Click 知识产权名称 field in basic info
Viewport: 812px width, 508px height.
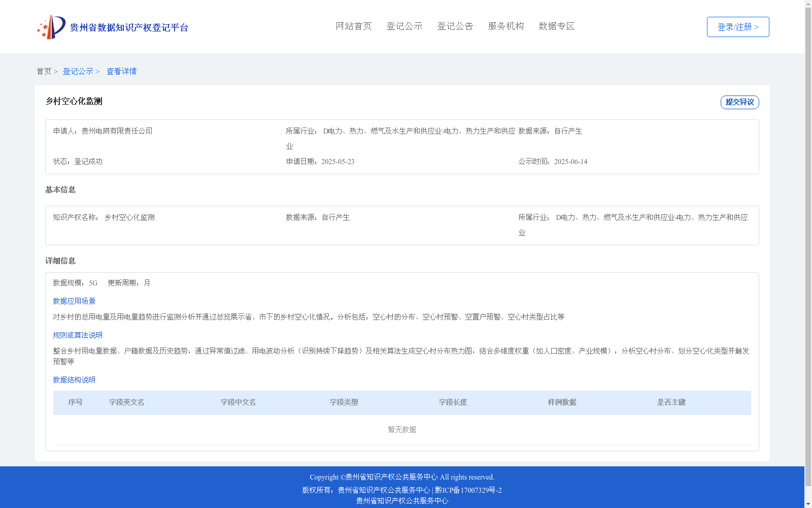pyautogui.click(x=104, y=217)
